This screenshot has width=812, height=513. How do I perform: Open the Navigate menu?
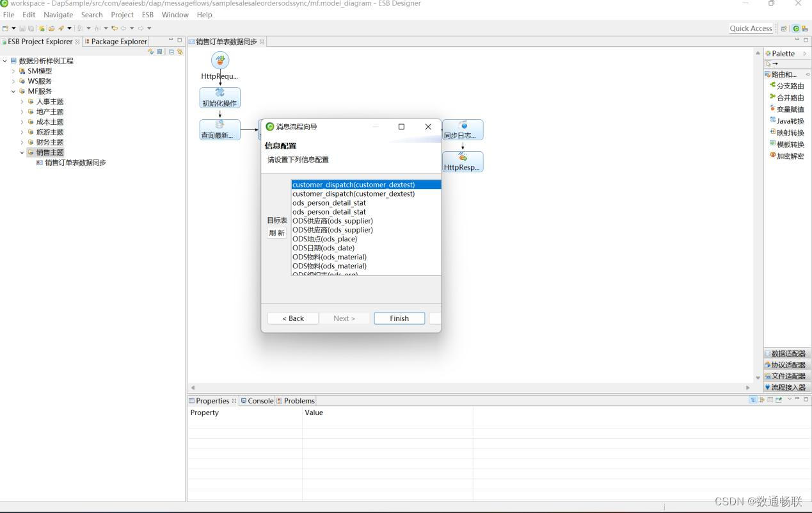tap(58, 15)
